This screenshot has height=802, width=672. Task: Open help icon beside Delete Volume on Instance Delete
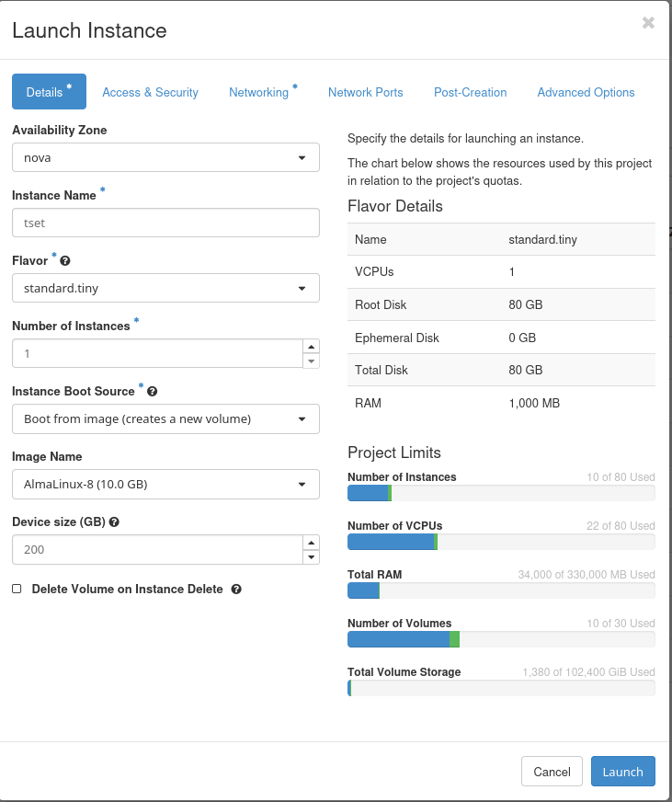(236, 589)
